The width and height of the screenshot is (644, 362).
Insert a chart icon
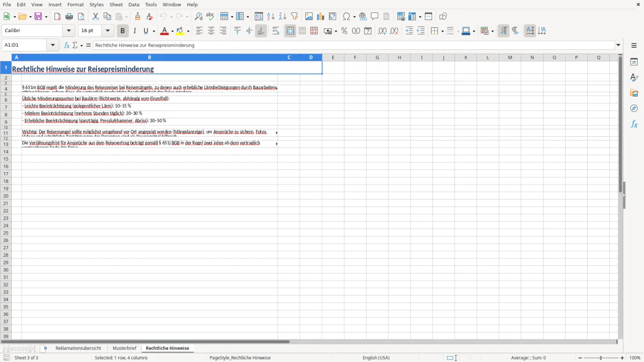click(321, 17)
